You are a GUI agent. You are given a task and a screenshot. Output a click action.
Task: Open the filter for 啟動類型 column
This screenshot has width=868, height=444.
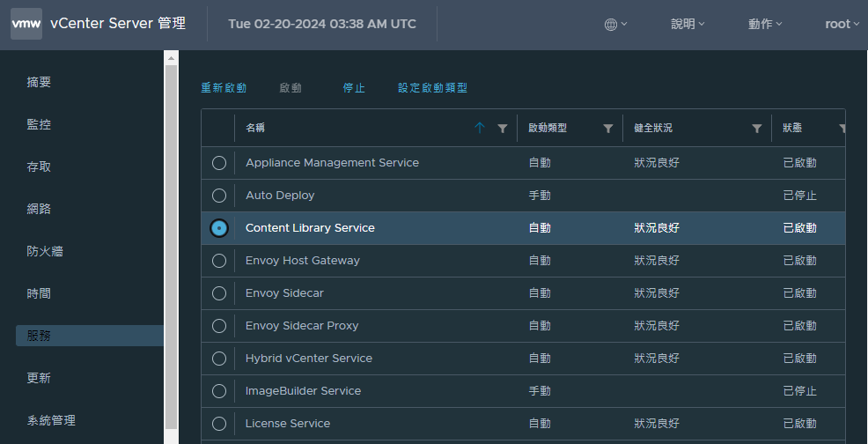pos(607,129)
